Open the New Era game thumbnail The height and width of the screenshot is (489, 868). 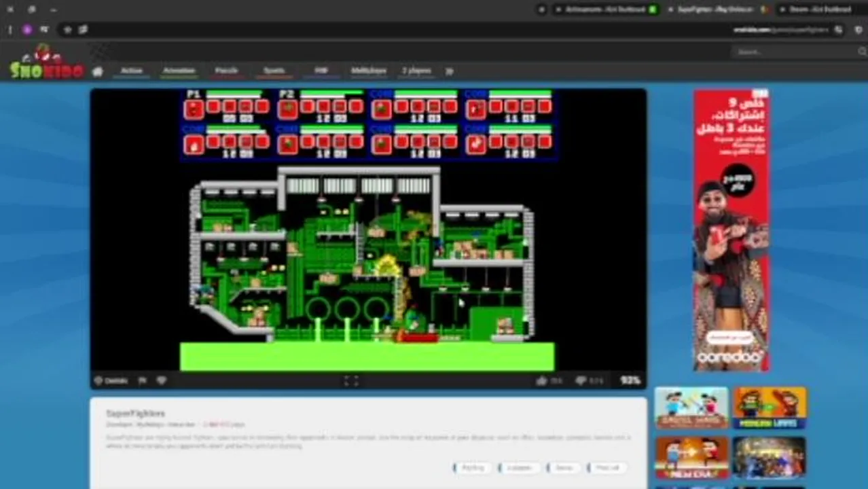pyautogui.click(x=691, y=458)
